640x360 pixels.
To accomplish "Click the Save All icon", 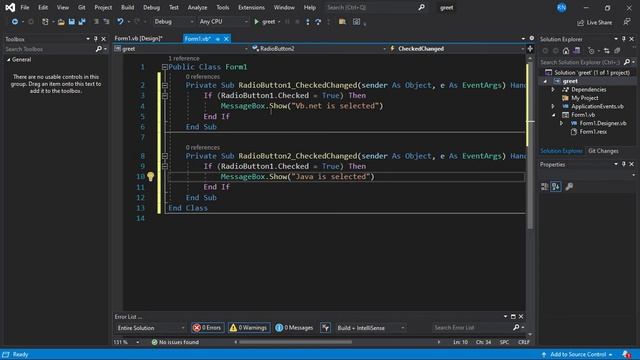I will coord(82,22).
